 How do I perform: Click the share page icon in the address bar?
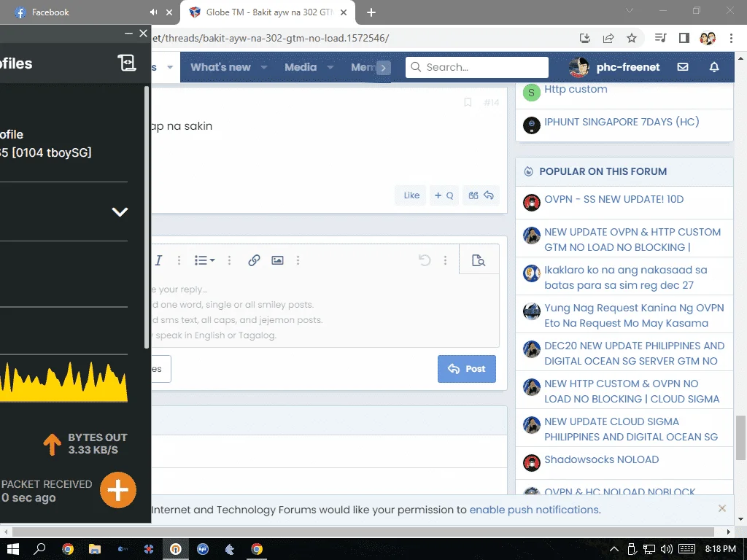608,38
